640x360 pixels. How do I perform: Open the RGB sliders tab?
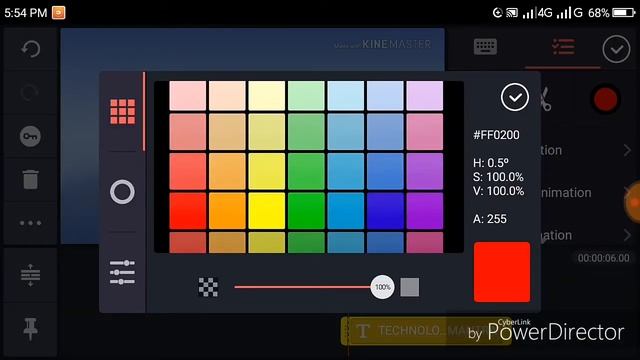point(122,272)
